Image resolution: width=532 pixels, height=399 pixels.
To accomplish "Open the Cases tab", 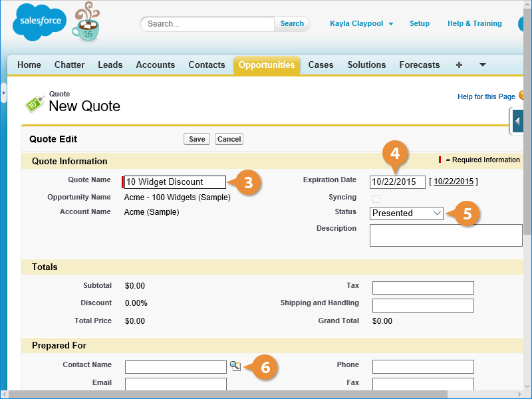I will point(321,65).
